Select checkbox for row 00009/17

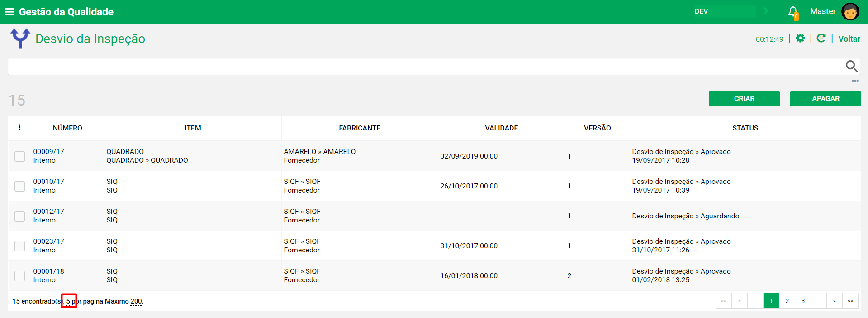pyautogui.click(x=19, y=156)
